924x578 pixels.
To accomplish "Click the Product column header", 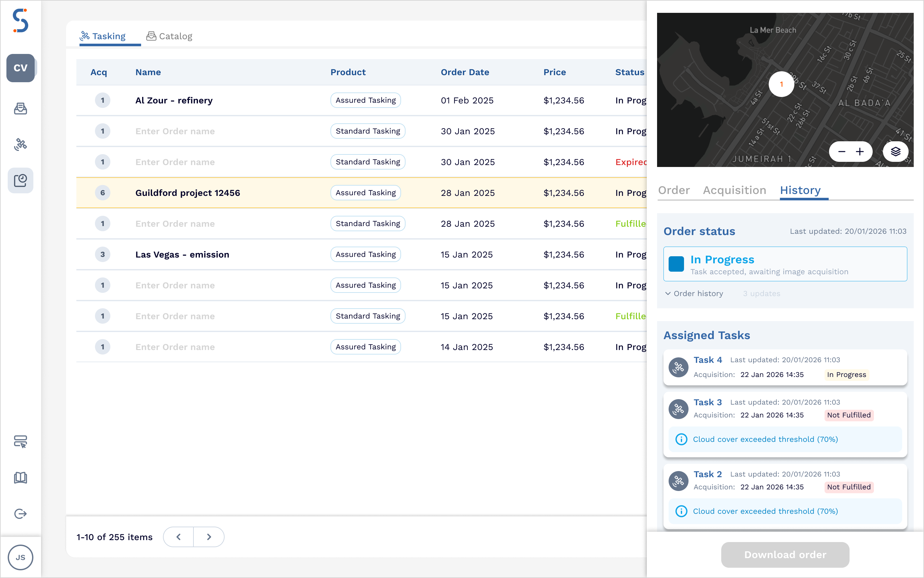I will 348,72.
